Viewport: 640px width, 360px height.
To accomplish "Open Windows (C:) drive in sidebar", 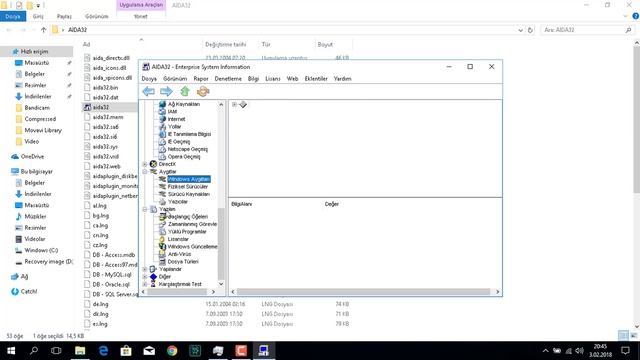I will click(x=41, y=250).
